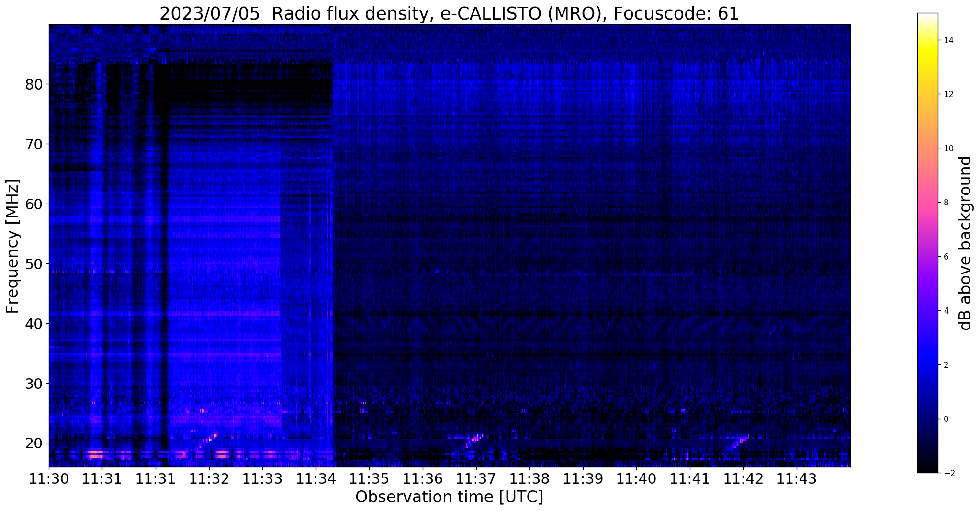Click the "dB above background" colorbar label

pos(966,243)
